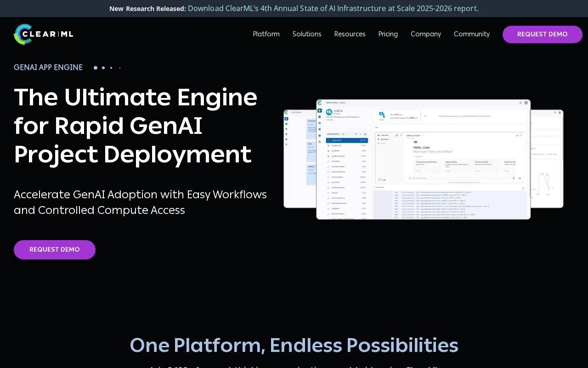Open the Community menu
588x368 pixels.
pyautogui.click(x=472, y=34)
